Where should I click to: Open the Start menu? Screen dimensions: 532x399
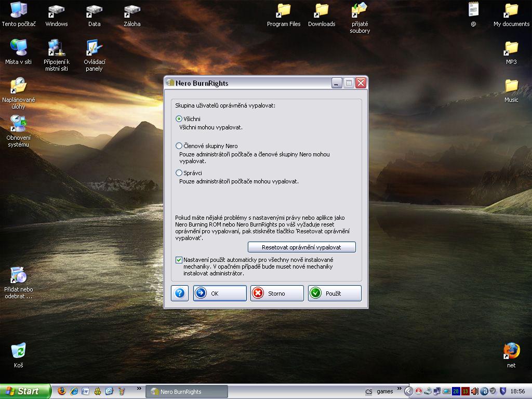coord(25,391)
